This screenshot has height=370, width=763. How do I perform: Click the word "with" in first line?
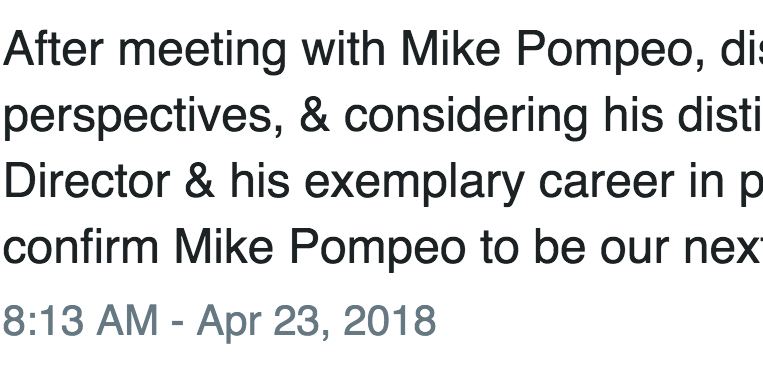(344, 49)
